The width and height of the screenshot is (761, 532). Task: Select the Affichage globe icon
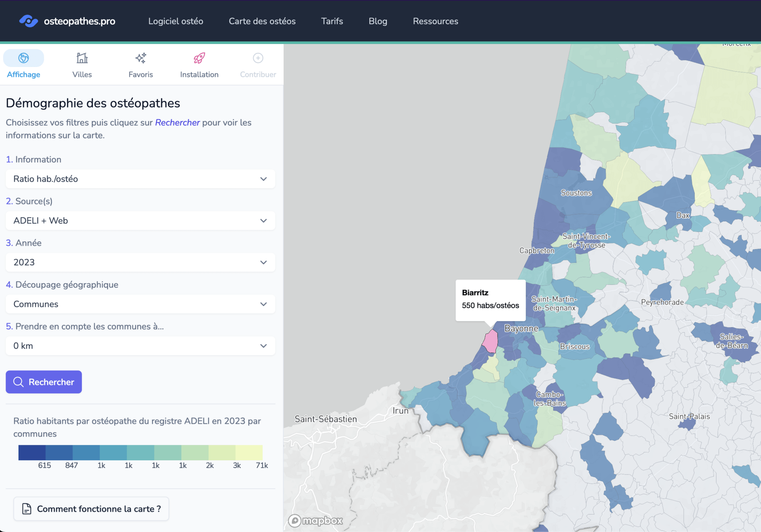(x=24, y=58)
